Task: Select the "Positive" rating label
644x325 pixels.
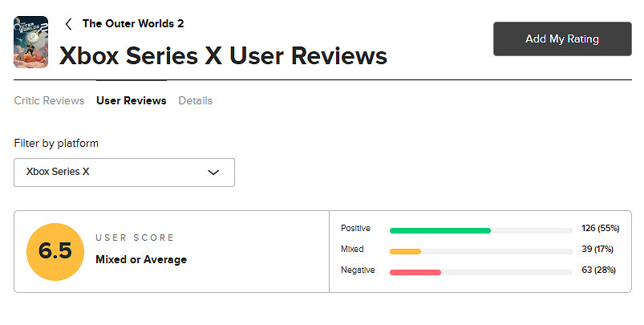Action: [355, 229]
